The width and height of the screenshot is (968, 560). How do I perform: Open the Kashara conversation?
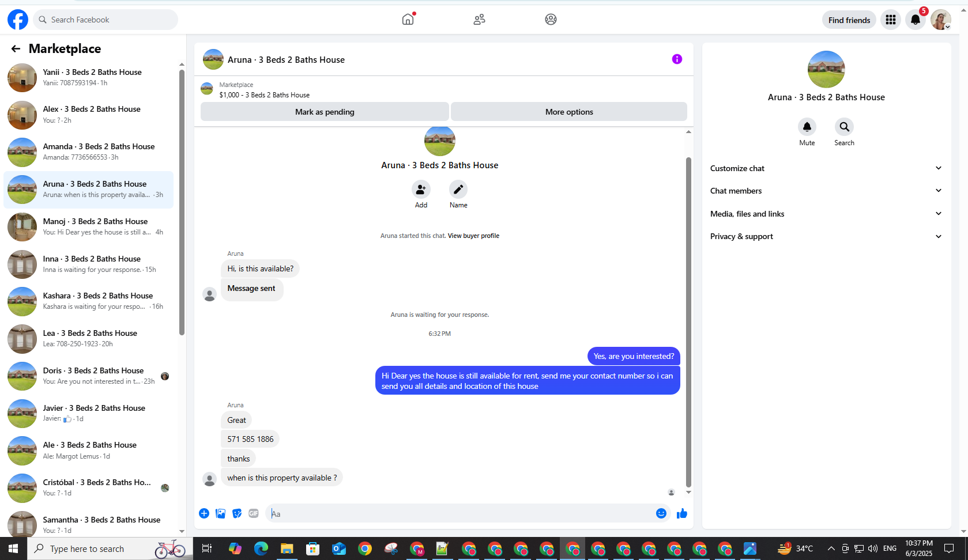tap(89, 301)
